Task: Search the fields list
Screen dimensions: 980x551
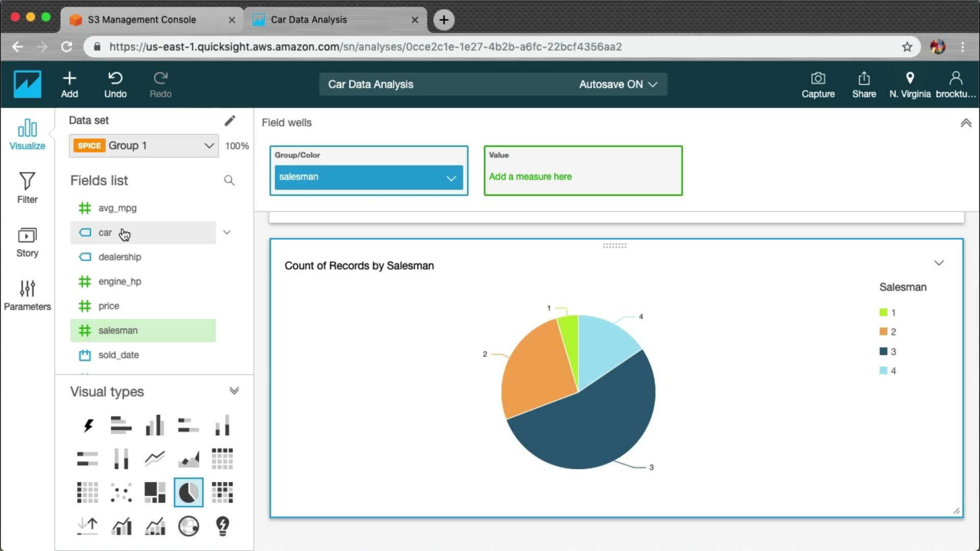Action: [229, 181]
